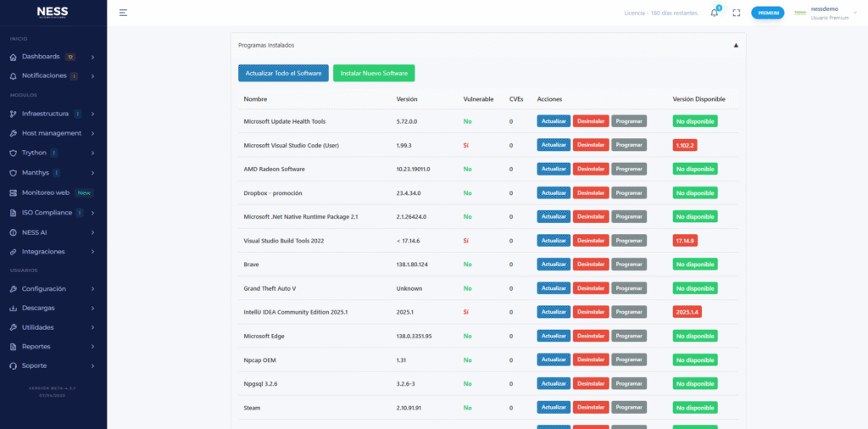
Task: Click the Infraestructura branch icon
Action: pyautogui.click(x=14, y=114)
